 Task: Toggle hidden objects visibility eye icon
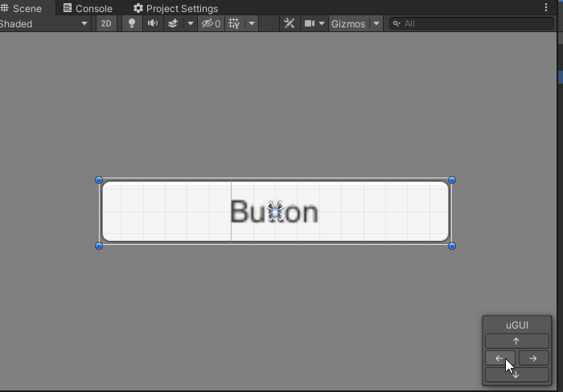[211, 23]
